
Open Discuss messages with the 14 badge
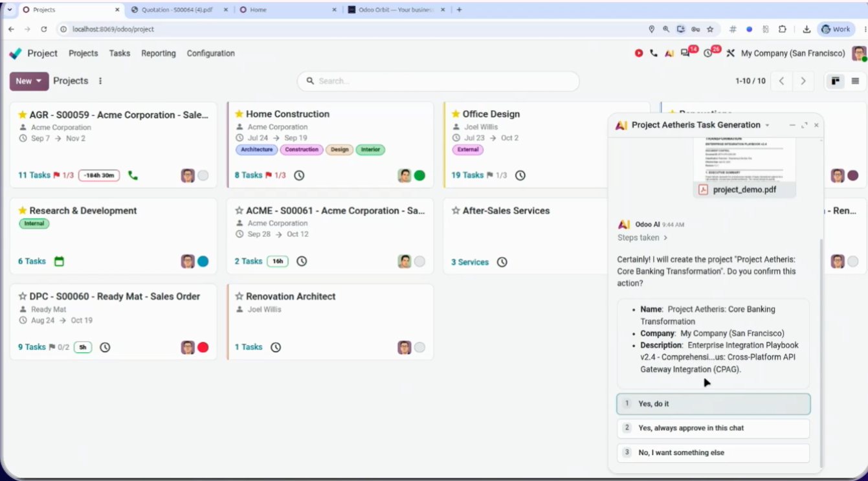686,54
